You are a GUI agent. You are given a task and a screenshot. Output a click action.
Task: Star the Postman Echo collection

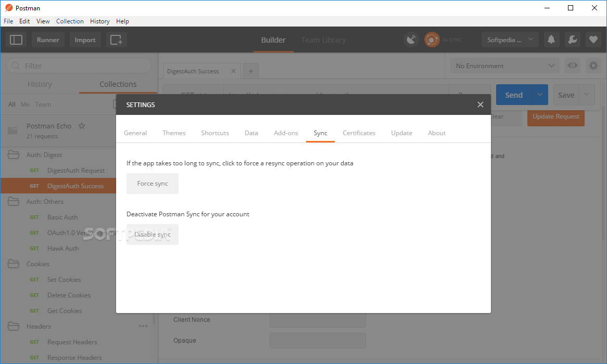[82, 126]
